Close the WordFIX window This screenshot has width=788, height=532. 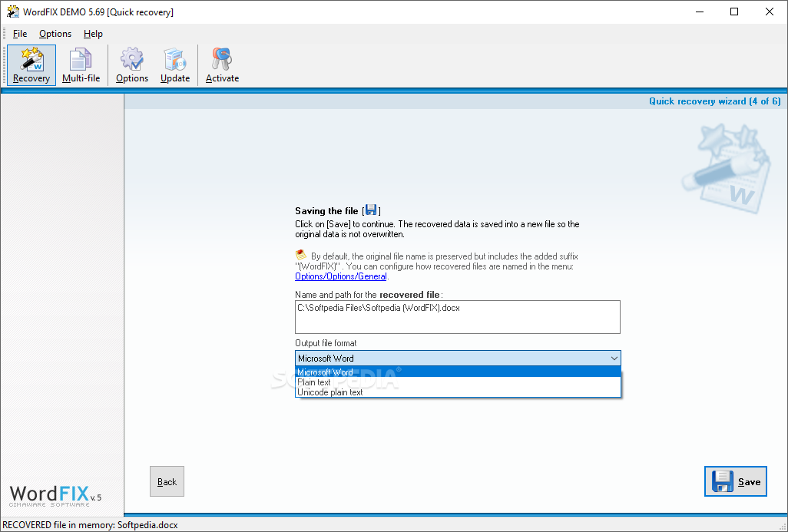(x=770, y=12)
